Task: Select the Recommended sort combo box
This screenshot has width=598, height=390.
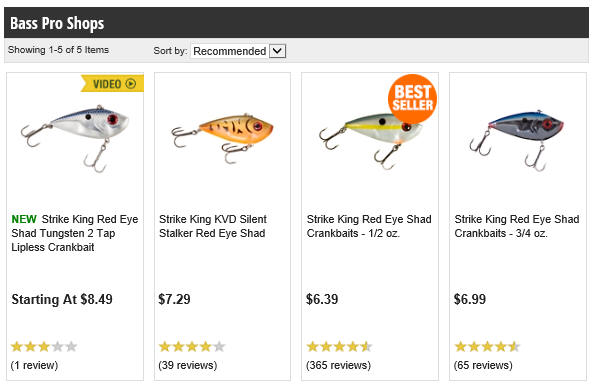Action: (x=238, y=51)
